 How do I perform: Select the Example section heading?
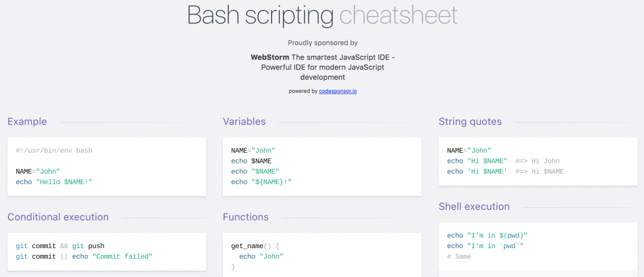tap(27, 121)
